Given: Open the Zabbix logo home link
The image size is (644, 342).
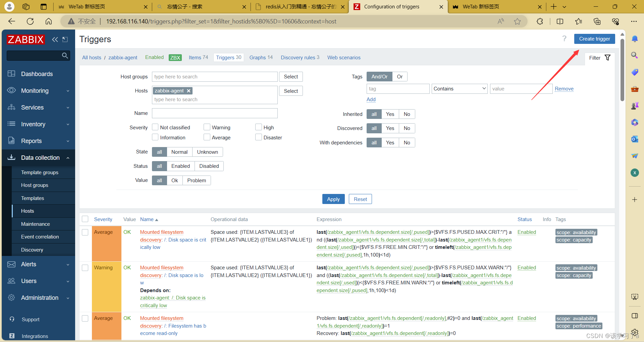Looking at the screenshot, I should [26, 40].
